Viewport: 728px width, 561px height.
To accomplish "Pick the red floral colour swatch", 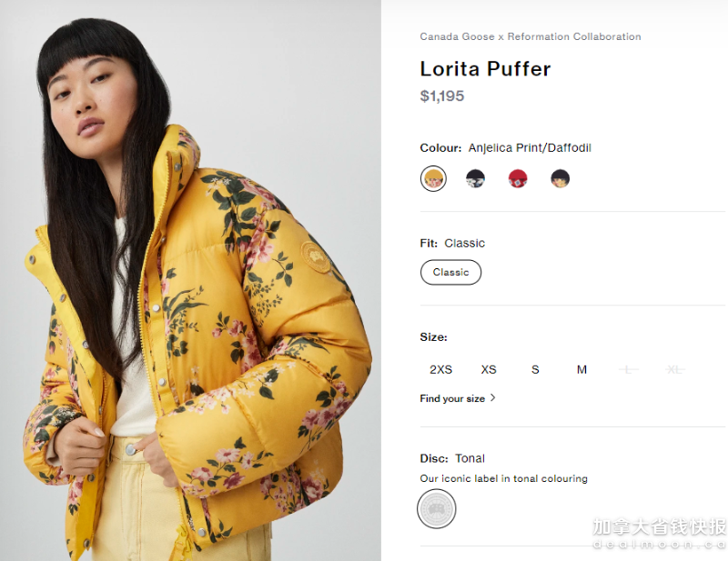I will [518, 178].
